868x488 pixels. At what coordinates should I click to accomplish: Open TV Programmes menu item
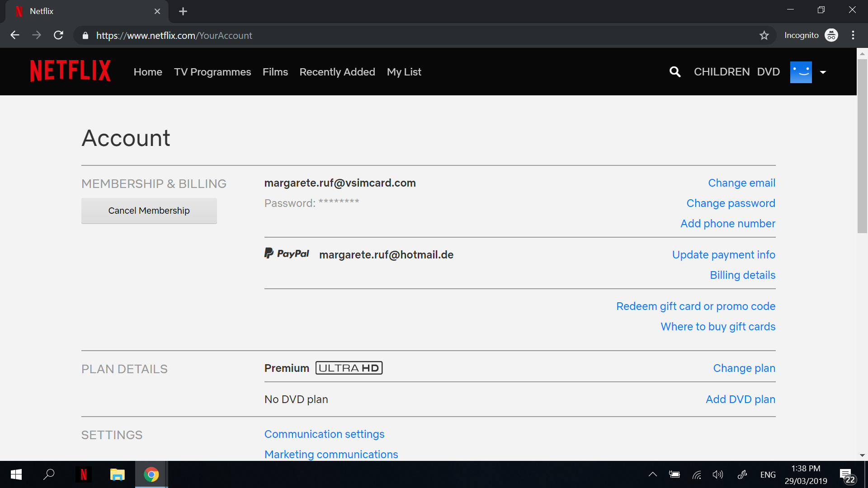(x=212, y=72)
